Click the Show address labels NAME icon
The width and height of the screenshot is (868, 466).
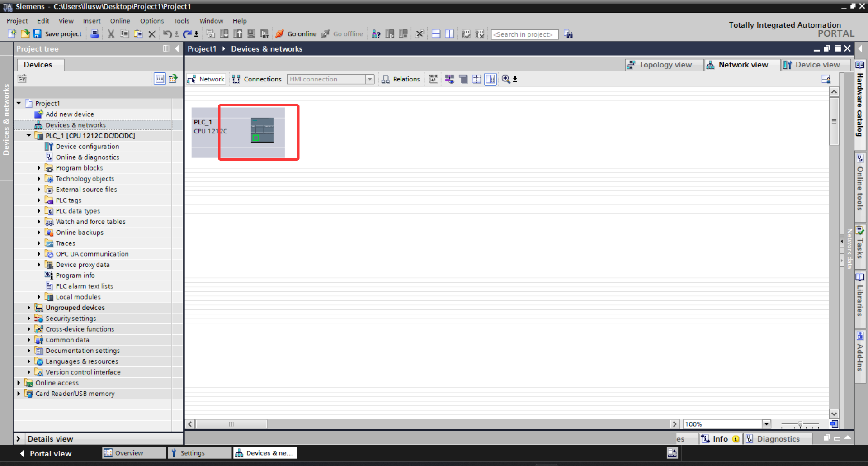pos(433,79)
